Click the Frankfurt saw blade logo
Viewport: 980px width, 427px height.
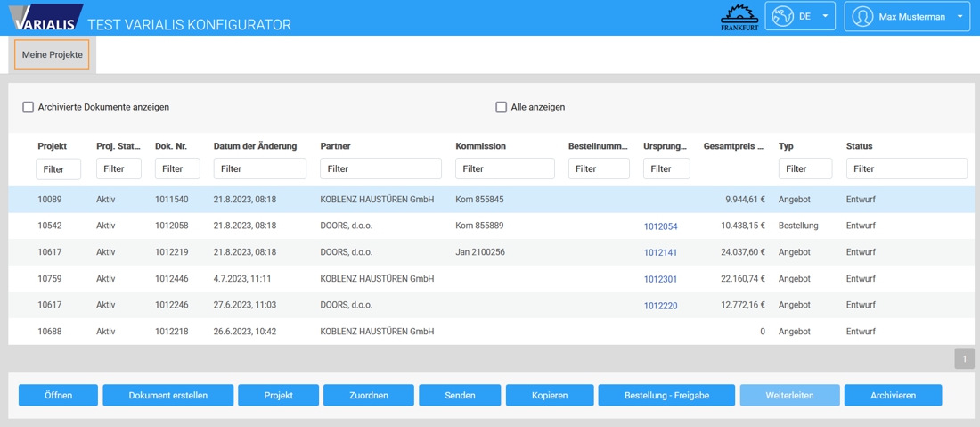(739, 17)
